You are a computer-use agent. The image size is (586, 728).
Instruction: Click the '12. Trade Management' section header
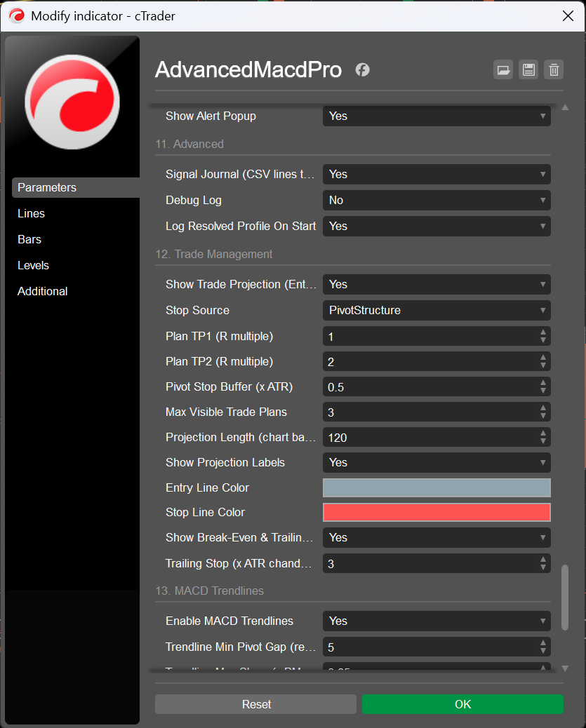214,255
